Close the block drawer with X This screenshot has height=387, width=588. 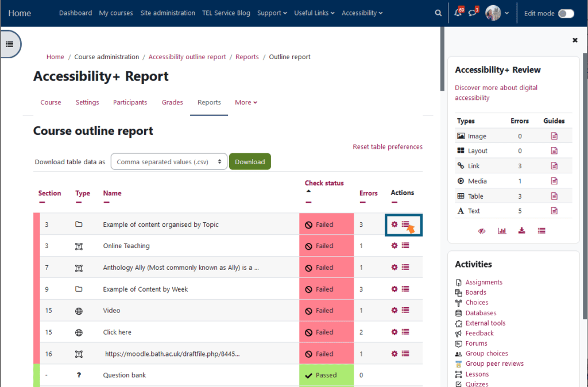[575, 40]
